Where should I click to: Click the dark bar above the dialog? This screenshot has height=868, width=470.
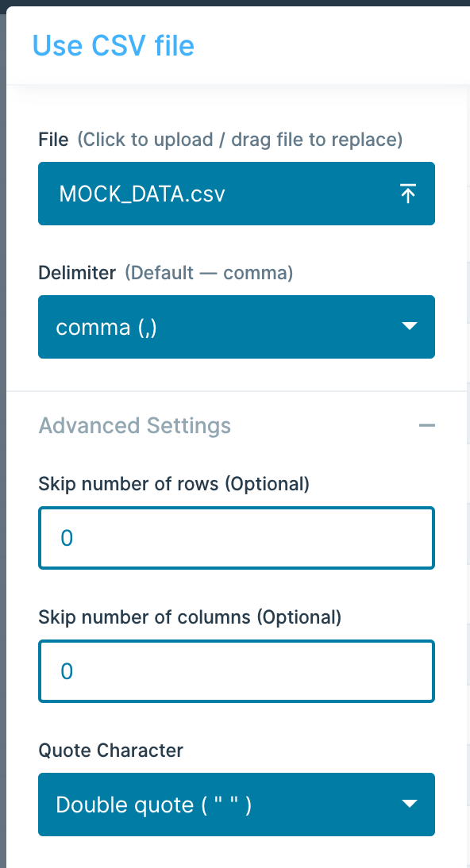(x=235, y=2)
